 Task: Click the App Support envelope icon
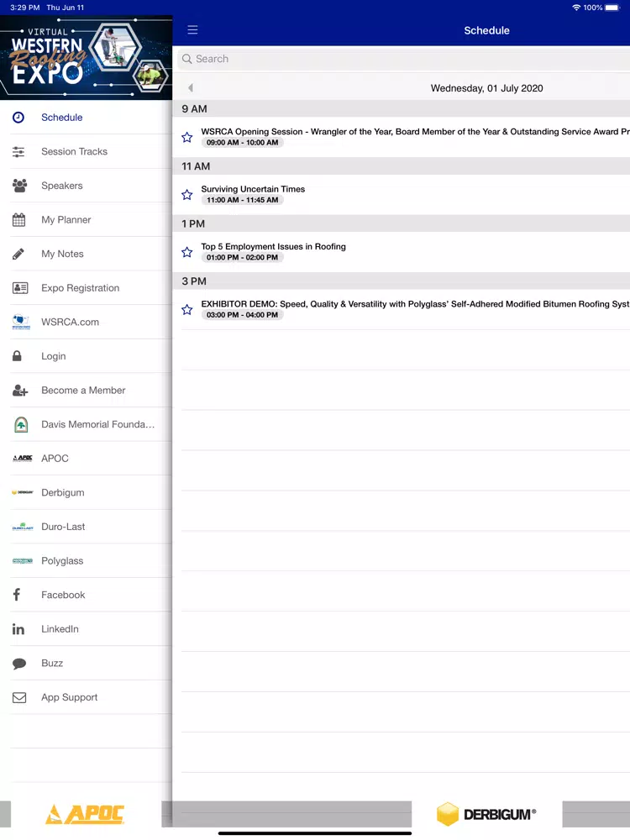19,697
